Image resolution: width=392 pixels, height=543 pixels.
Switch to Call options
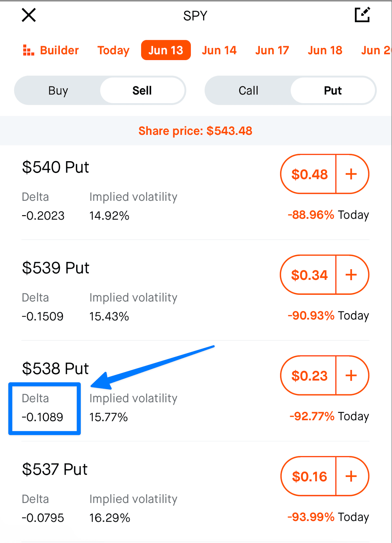(248, 90)
